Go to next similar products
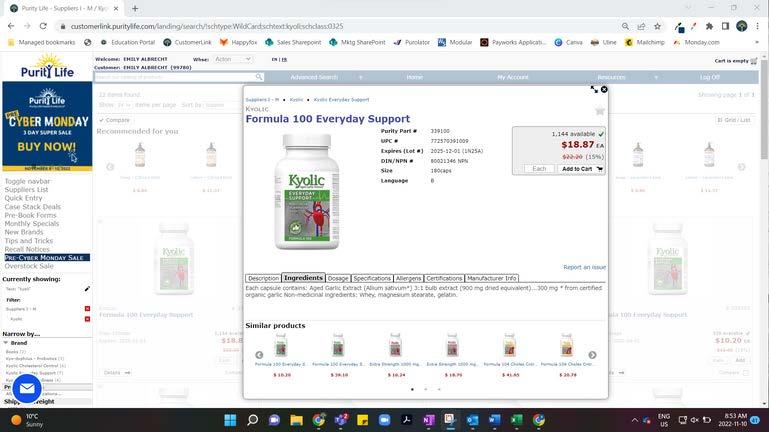The height and width of the screenshot is (432, 769). [x=592, y=355]
